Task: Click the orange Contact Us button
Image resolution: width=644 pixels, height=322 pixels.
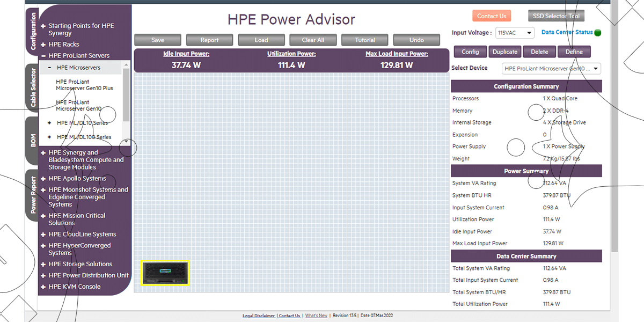Action: (x=492, y=16)
